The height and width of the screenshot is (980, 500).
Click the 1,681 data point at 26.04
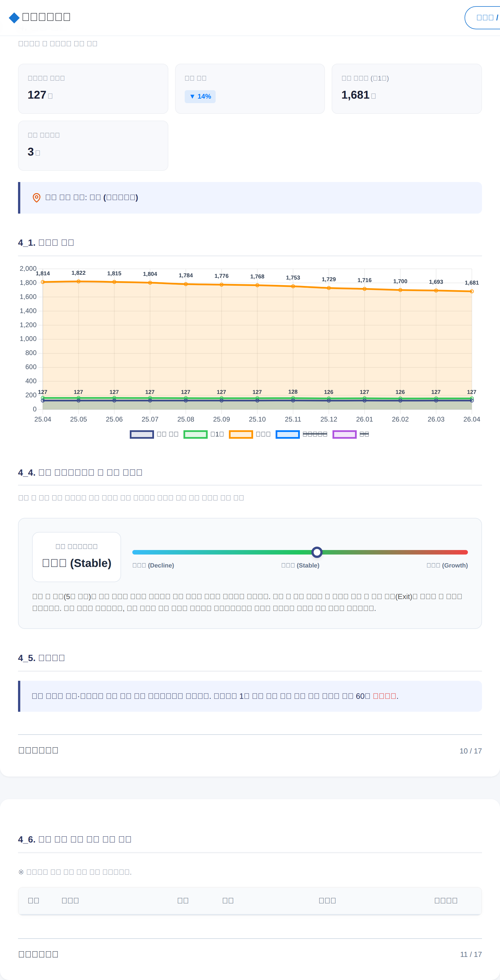[472, 291]
